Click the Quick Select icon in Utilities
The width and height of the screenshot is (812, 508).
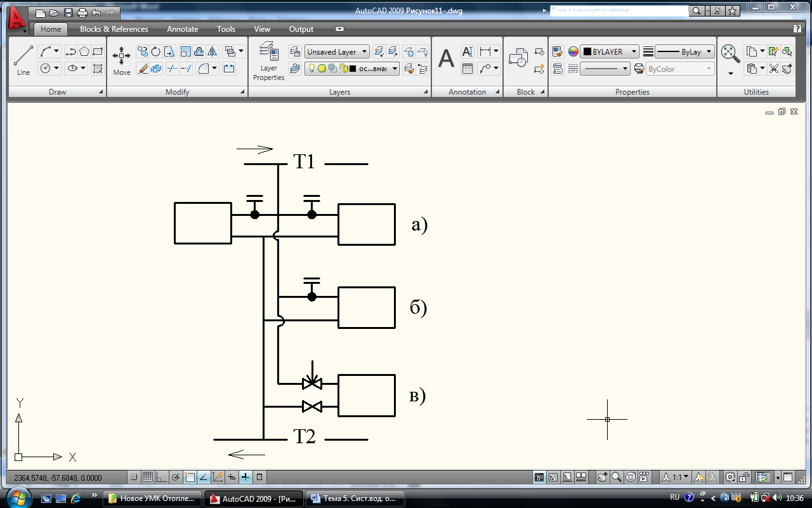773,51
